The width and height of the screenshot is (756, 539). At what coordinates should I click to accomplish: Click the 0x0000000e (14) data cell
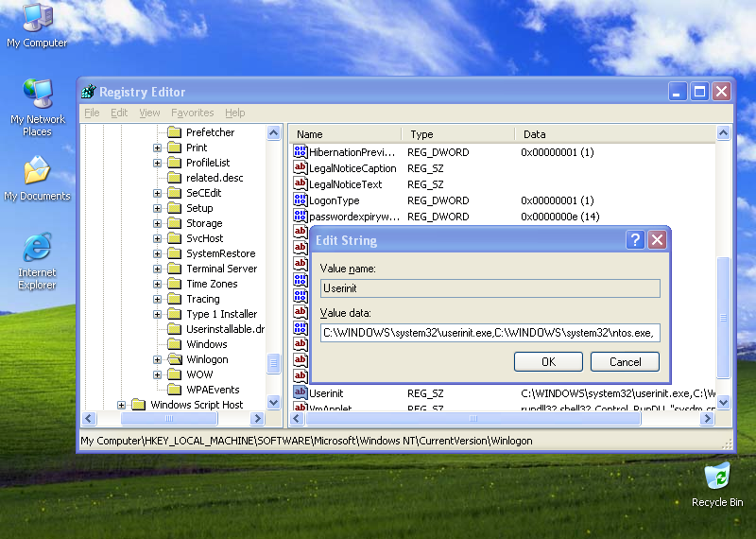click(559, 217)
